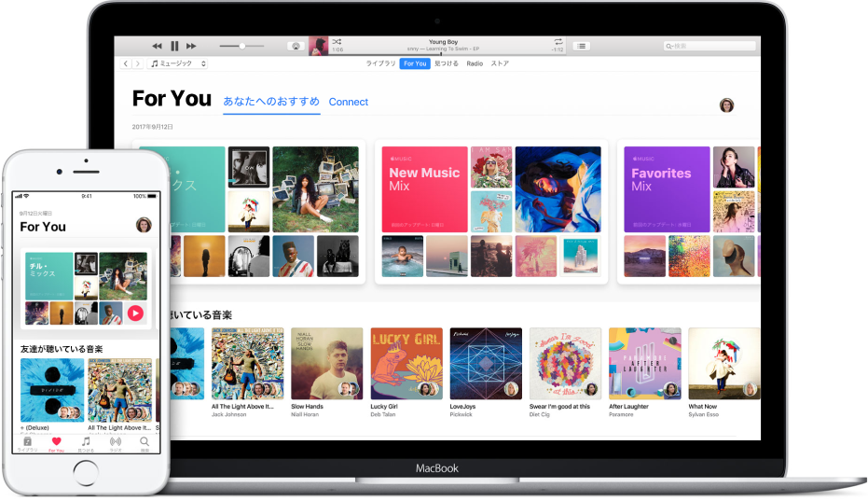Viewport: 868px width, 501px height.
Task: Open the ミュージック media picker dropdown
Action: pyautogui.click(x=178, y=63)
